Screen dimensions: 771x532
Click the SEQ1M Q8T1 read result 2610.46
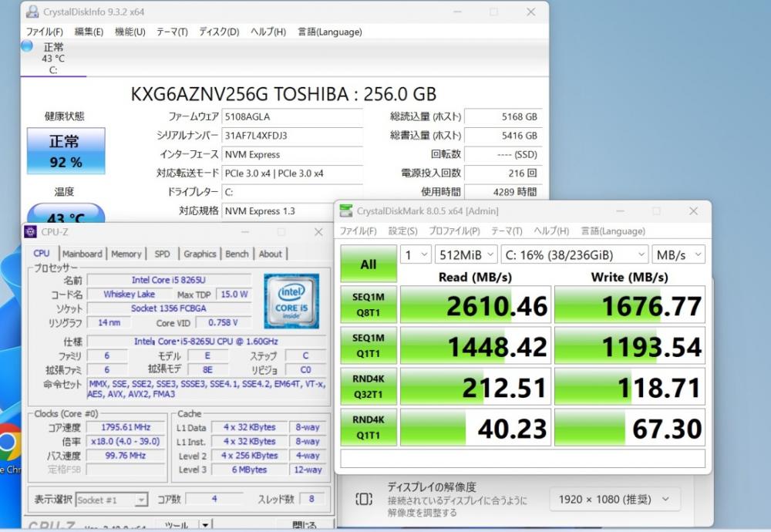476,305
